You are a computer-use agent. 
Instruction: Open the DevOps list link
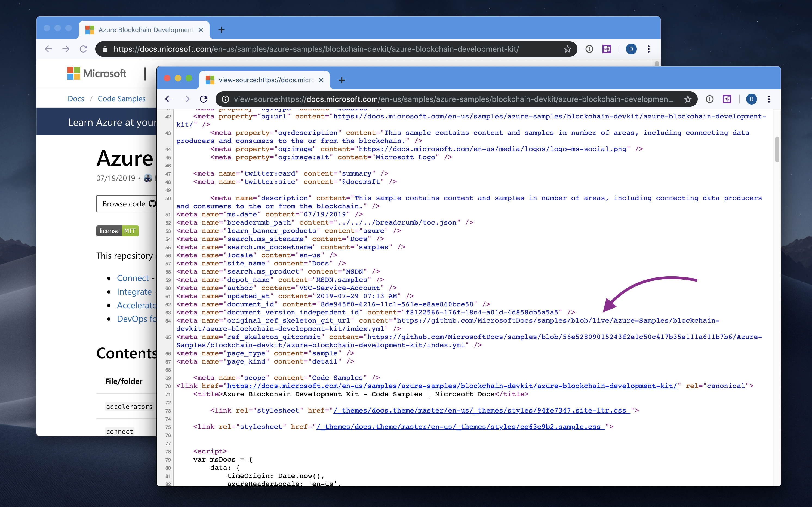pos(137,319)
